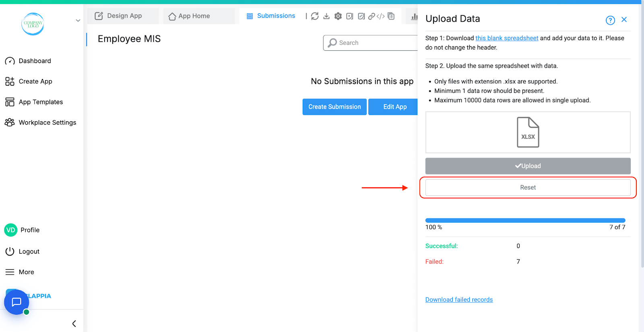This screenshot has width=644, height=332.
Task: Click Download failed records link
Action: [459, 300]
